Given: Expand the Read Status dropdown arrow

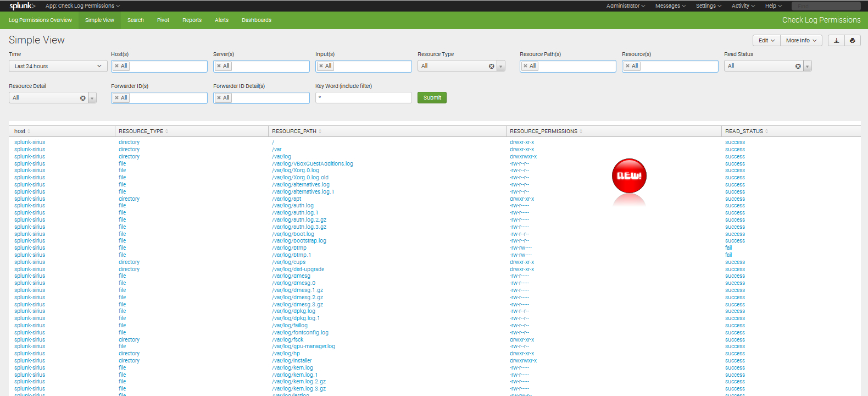Looking at the screenshot, I should point(808,66).
